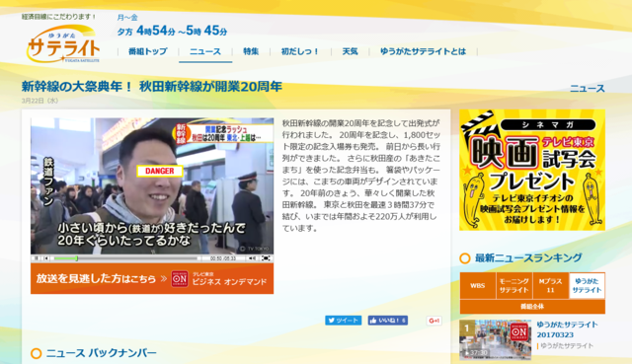Click the video frame of the train fan
The height and width of the screenshot is (364, 632).
[152, 186]
